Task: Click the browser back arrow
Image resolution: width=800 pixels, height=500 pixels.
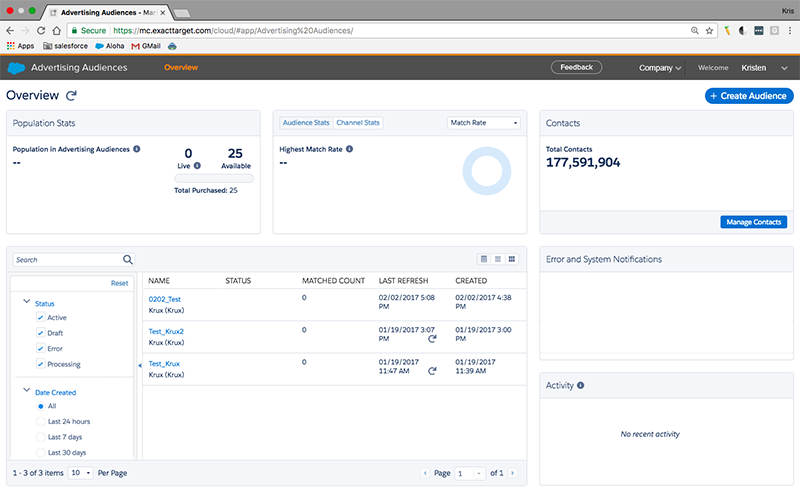Action: [x=10, y=31]
